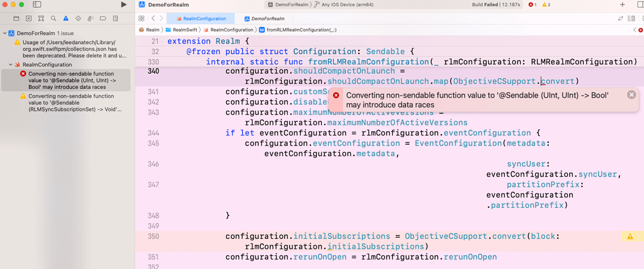The height and width of the screenshot is (269, 644).
Task: Show the Issue navigator warning icon
Action: click(x=65, y=19)
